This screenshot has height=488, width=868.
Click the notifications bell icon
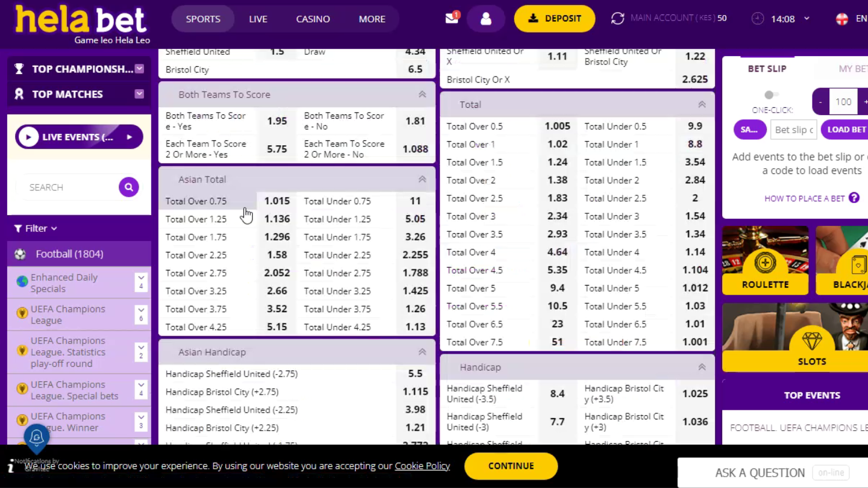point(36,437)
